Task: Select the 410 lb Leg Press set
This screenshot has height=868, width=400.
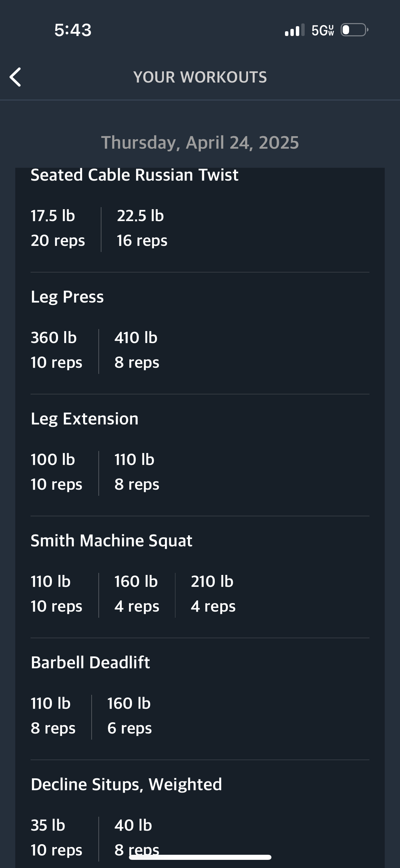Action: point(136,350)
